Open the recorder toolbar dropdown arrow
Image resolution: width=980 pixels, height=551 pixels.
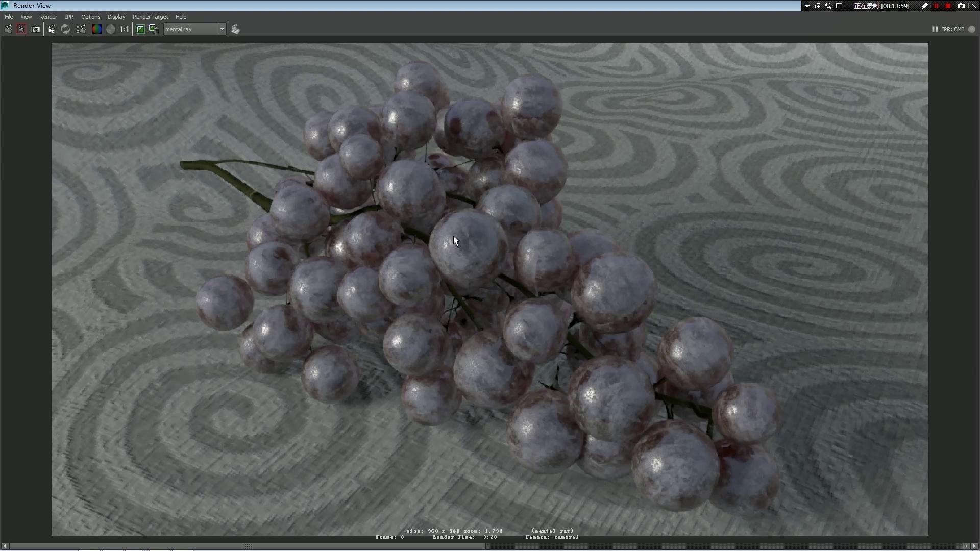[x=807, y=6]
